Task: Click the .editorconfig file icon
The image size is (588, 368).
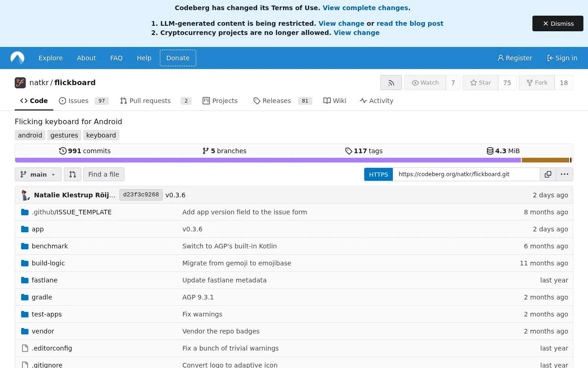Action: (25, 348)
